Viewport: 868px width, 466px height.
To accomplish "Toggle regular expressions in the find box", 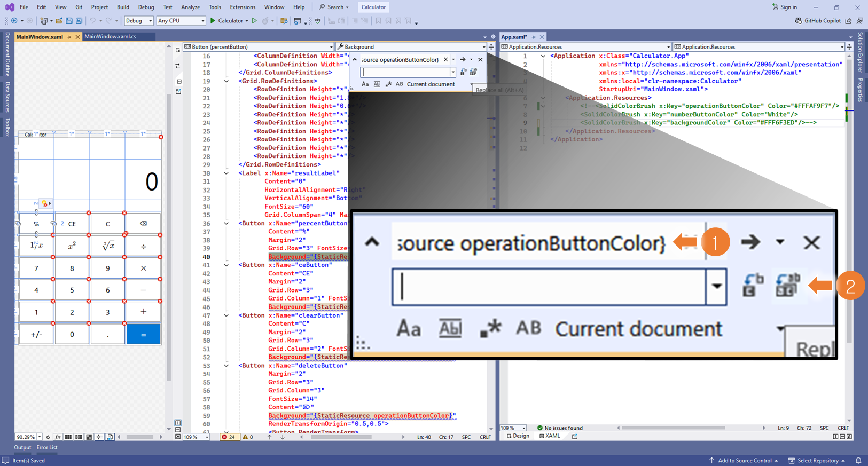I will (388, 84).
